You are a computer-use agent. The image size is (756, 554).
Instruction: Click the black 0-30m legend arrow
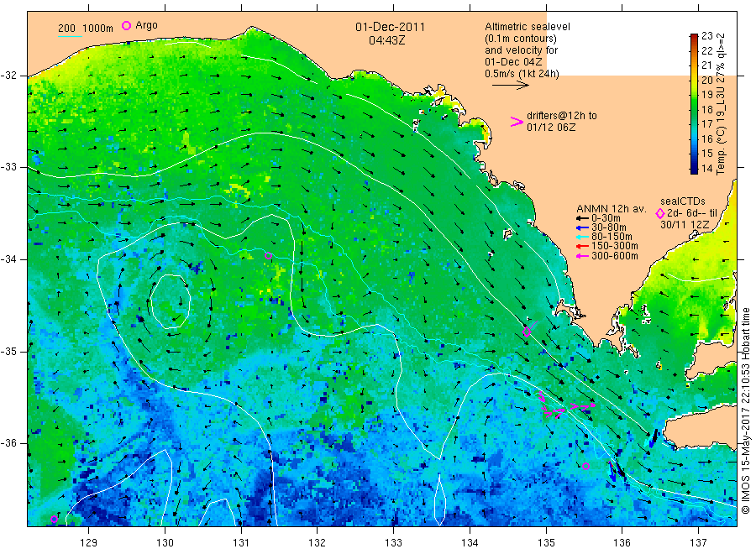[x=582, y=218]
